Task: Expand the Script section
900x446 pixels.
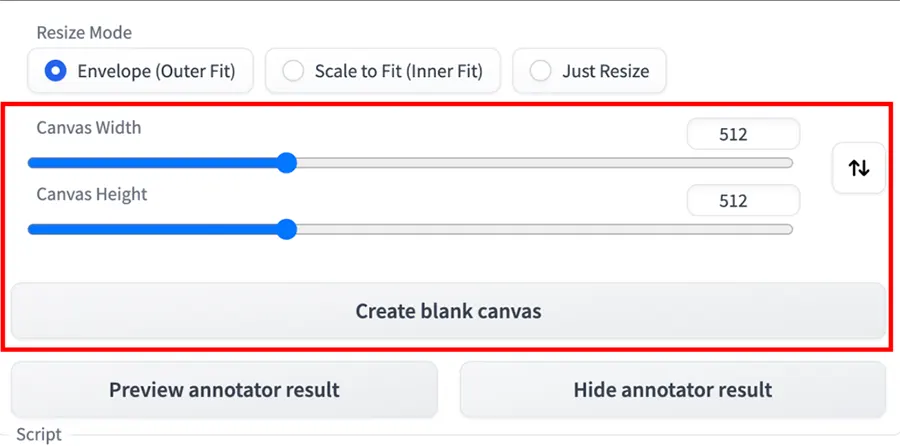Action: tap(39, 435)
